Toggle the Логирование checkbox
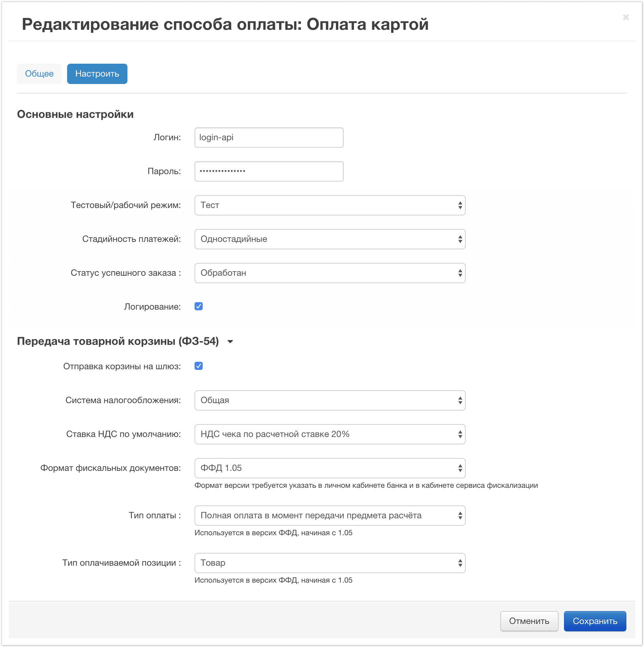This screenshot has height=647, width=644. [x=199, y=307]
